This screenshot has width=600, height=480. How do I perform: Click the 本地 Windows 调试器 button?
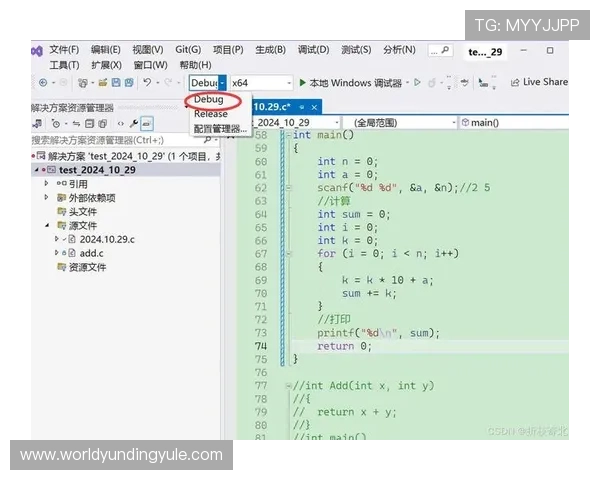click(351, 83)
